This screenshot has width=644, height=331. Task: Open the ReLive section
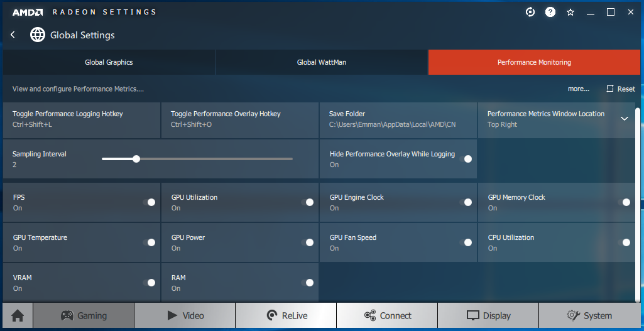point(286,315)
